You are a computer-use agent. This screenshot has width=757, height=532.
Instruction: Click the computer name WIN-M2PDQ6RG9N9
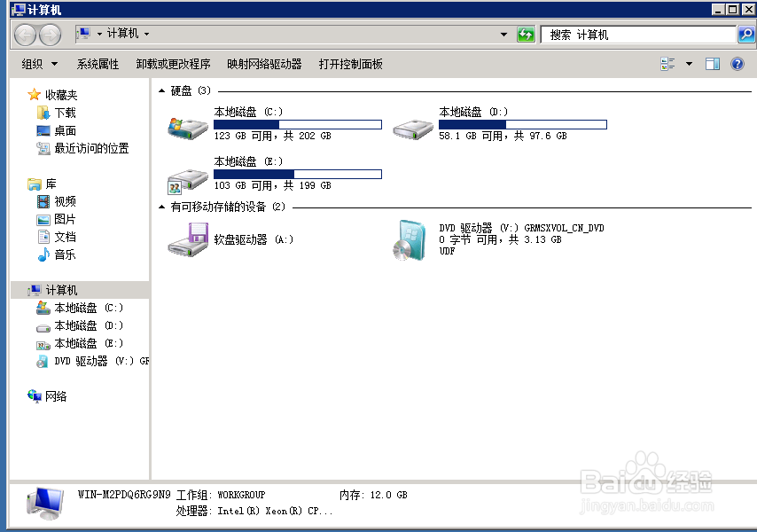click(124, 495)
